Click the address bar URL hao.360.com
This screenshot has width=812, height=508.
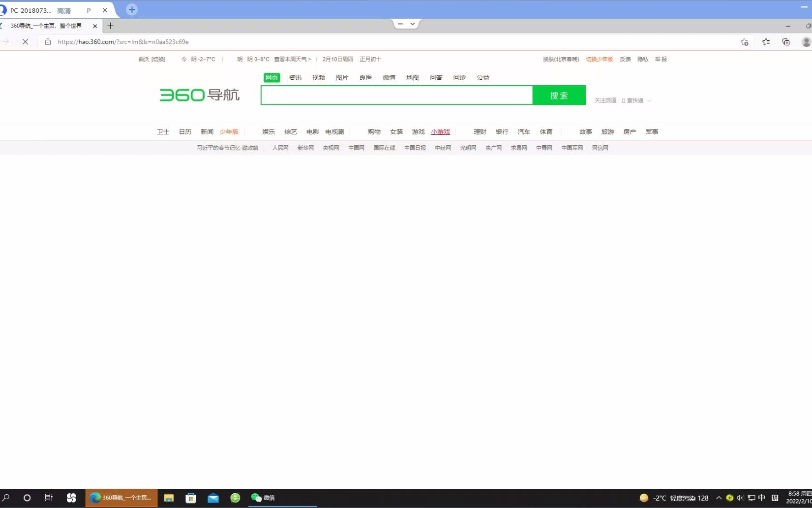[x=123, y=42]
